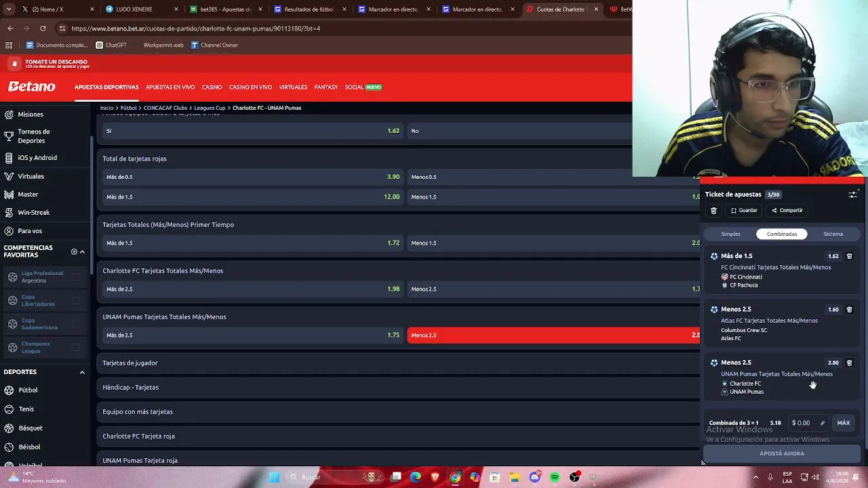Click the Compartir ticket button
The image size is (868, 488).
(x=787, y=211)
